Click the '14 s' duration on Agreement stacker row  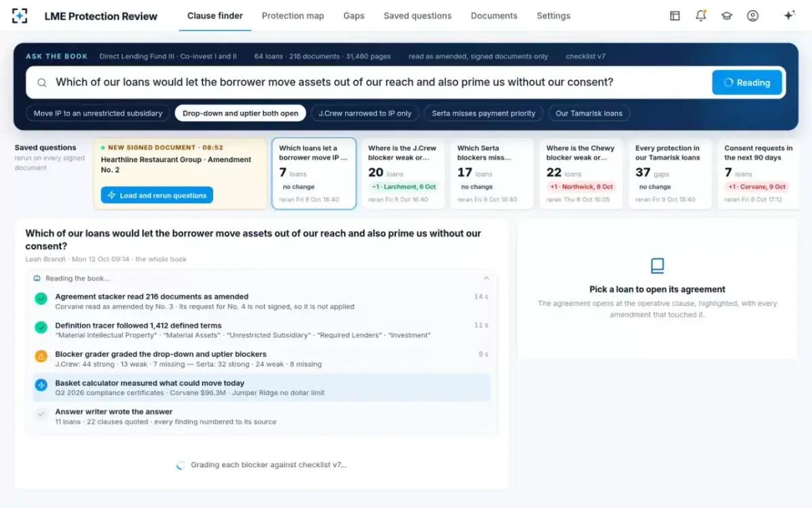[x=480, y=297]
